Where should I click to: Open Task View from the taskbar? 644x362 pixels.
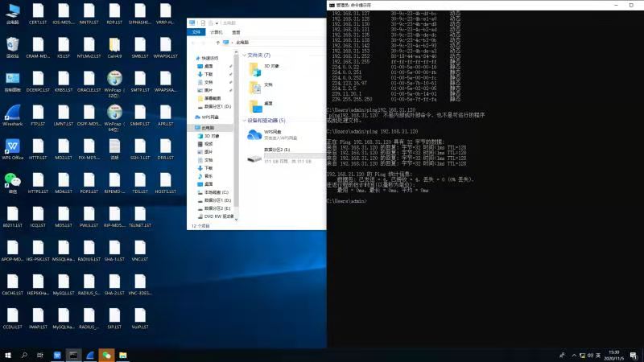(x=39, y=355)
